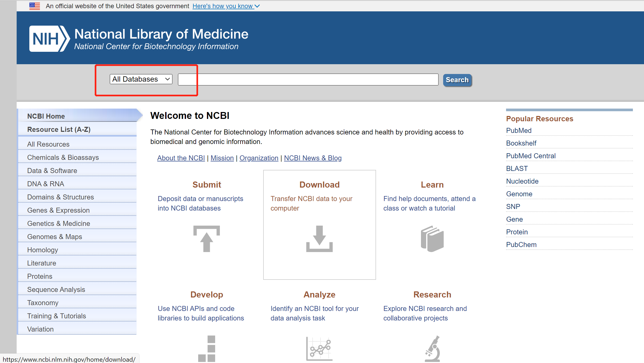Viewport: 644px width, 363px height.
Task: Click the Learn books icon
Action: (x=432, y=239)
